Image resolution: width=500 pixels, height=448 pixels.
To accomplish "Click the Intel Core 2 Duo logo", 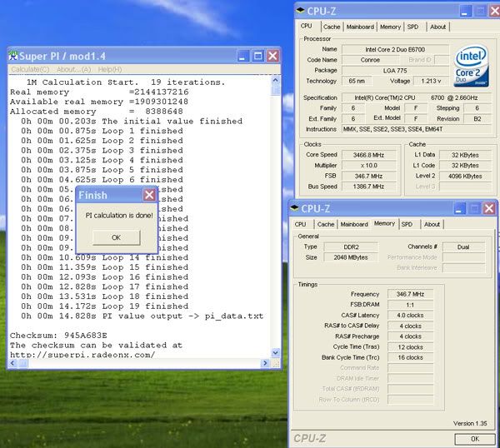I will click(x=471, y=66).
